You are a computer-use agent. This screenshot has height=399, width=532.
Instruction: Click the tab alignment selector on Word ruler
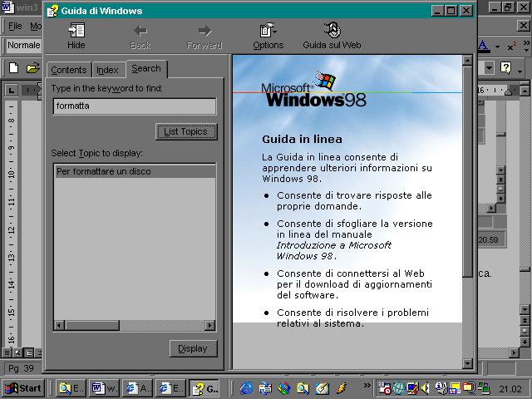pyautogui.click(x=11, y=91)
